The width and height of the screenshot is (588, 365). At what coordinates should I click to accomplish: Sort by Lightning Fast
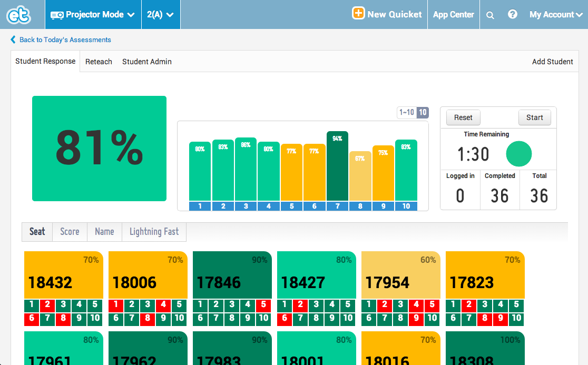tap(154, 232)
